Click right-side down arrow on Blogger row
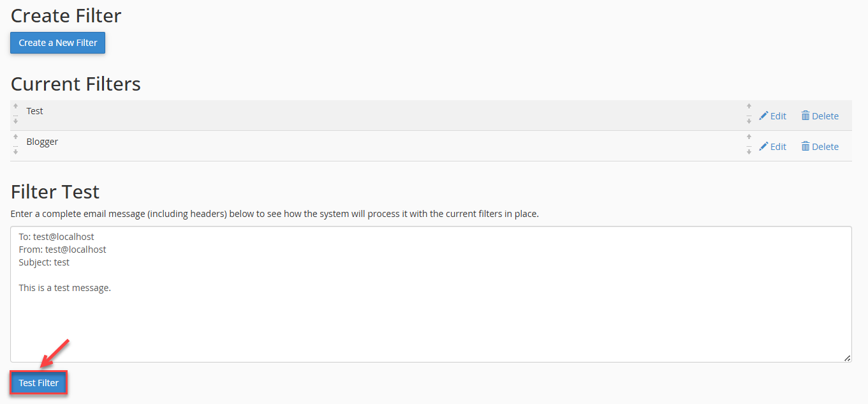 click(x=749, y=152)
